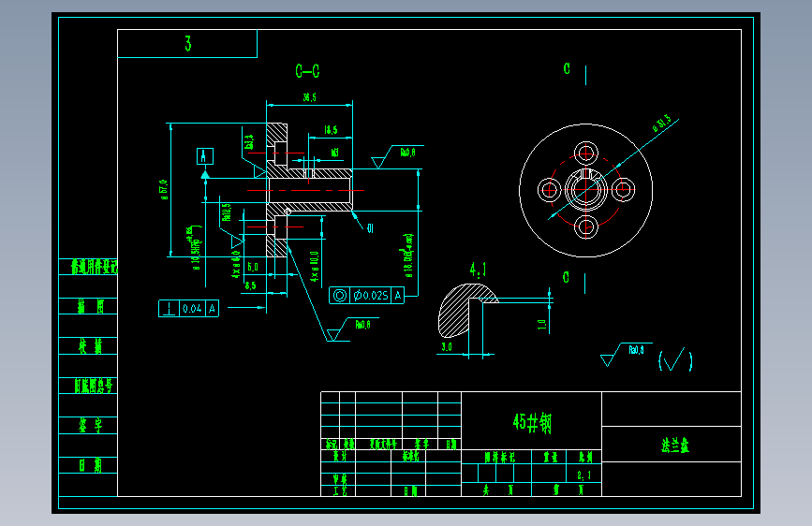Click the section marker C above the flange circle
The width and height of the screenshot is (812, 526).
(567, 69)
